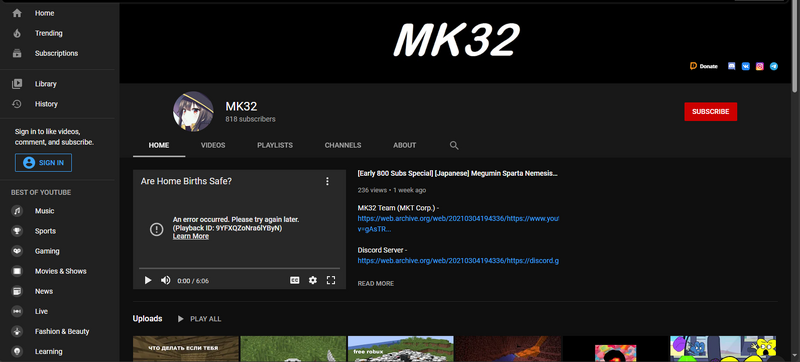Click PLAY ALL for Uploads
This screenshot has height=362, width=800.
pyautogui.click(x=199, y=319)
